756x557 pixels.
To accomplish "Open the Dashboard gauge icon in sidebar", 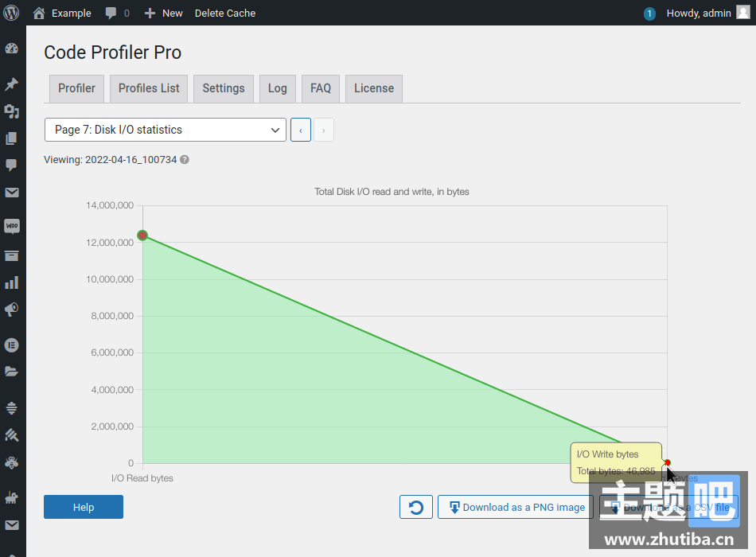I will [x=12, y=49].
